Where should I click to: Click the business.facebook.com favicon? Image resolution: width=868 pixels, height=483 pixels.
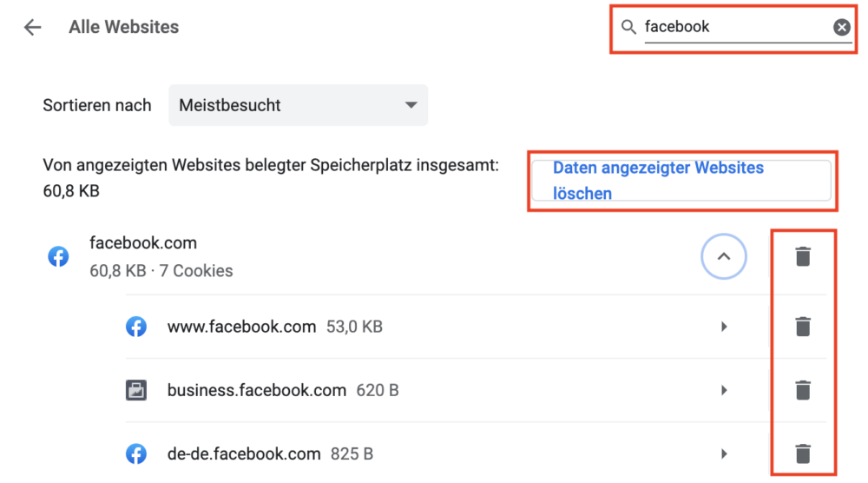(x=136, y=390)
